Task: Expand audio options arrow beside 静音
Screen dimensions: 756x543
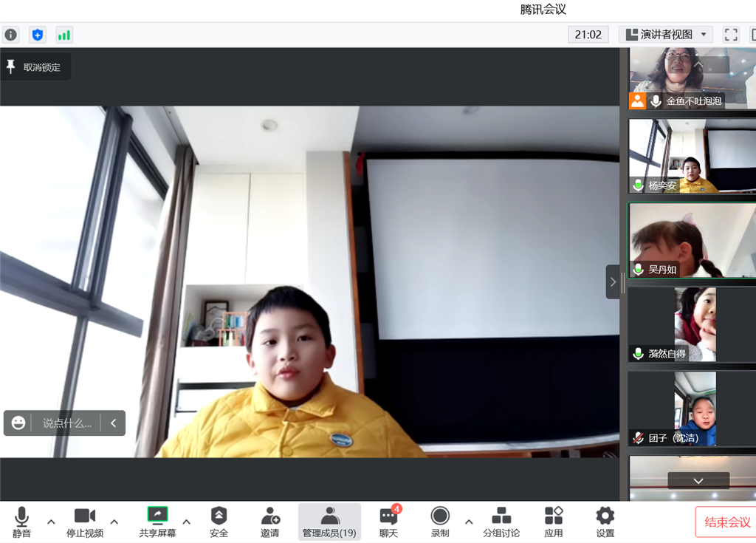Action: (51, 522)
